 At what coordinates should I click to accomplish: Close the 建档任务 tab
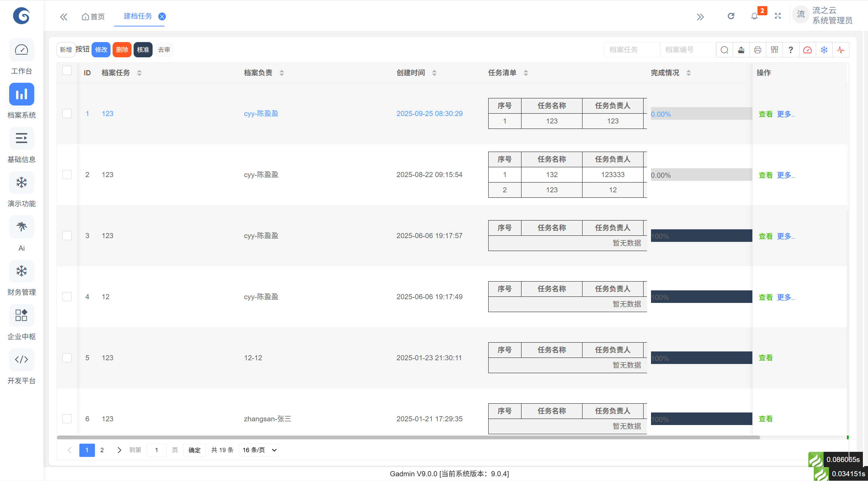click(162, 17)
